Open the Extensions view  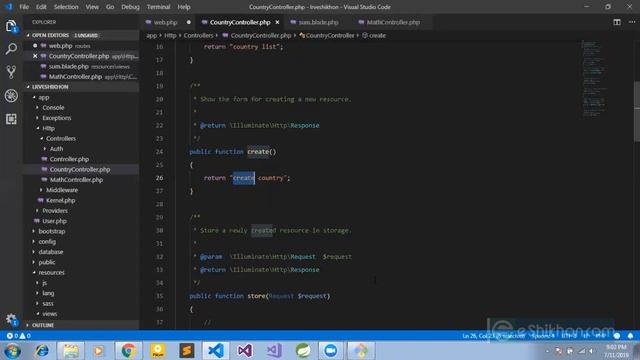pyautogui.click(x=11, y=119)
